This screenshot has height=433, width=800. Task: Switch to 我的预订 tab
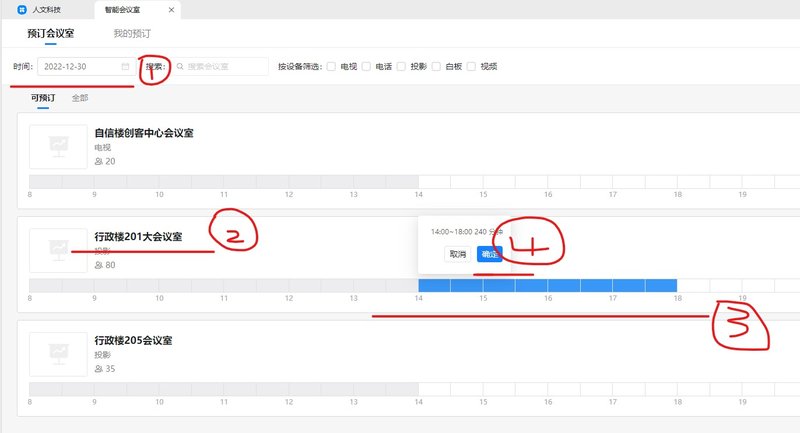[x=131, y=33]
